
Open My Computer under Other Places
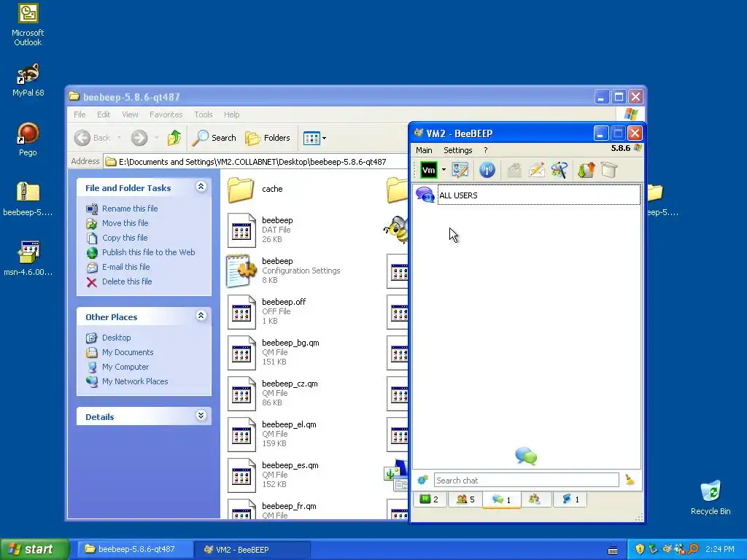125,367
